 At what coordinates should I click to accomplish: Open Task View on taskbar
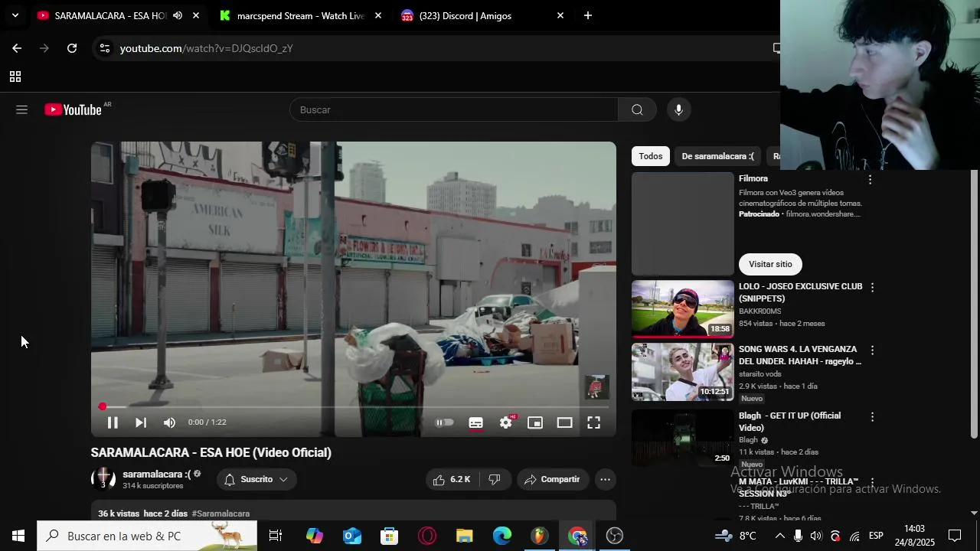(x=276, y=536)
